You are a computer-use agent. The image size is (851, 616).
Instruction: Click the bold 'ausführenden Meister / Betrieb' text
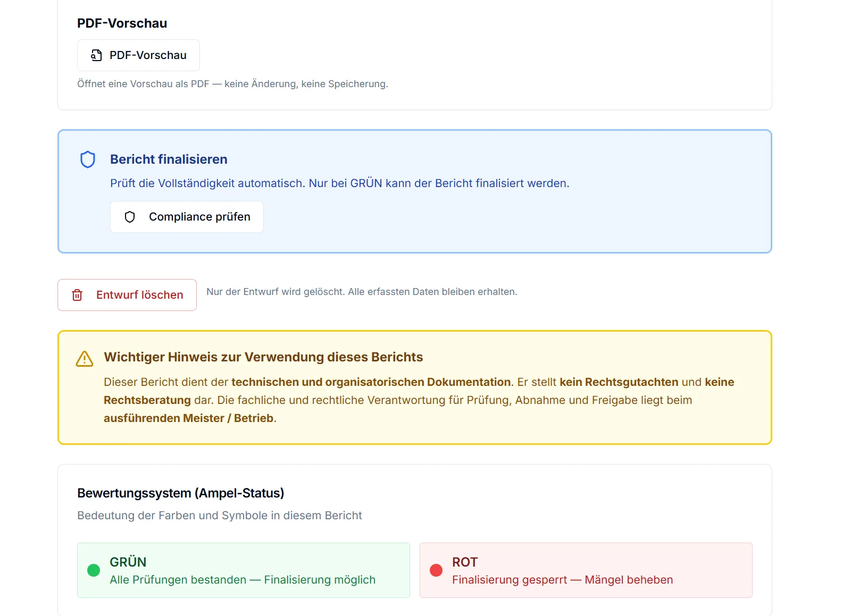coord(188,418)
